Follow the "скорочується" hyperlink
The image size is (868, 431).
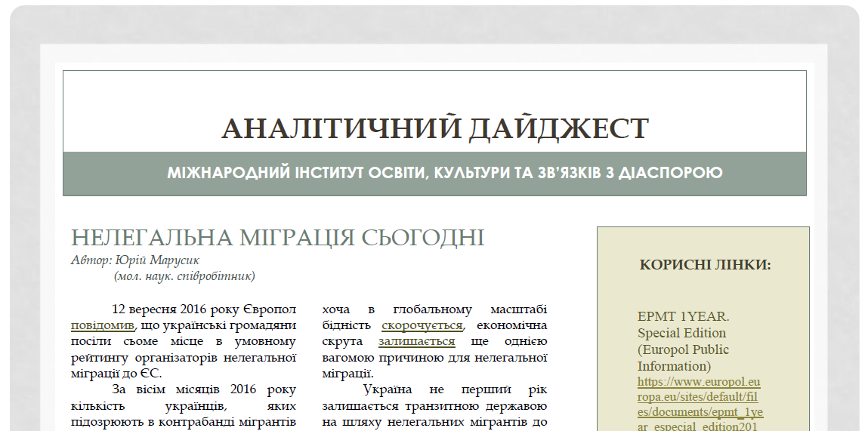(x=422, y=325)
